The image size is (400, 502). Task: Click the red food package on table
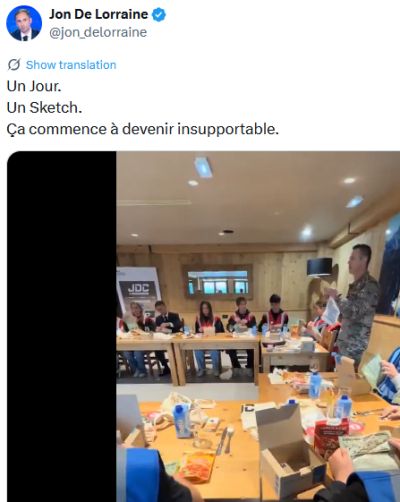(x=330, y=437)
